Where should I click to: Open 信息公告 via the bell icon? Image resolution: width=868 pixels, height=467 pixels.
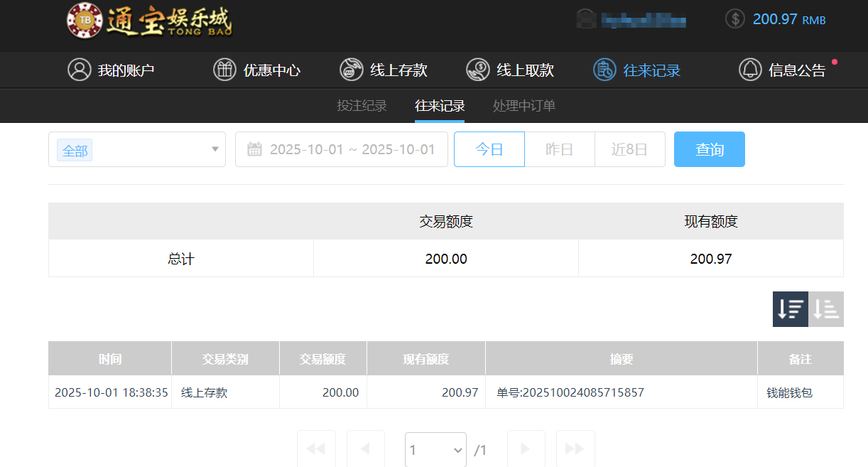[x=750, y=70]
